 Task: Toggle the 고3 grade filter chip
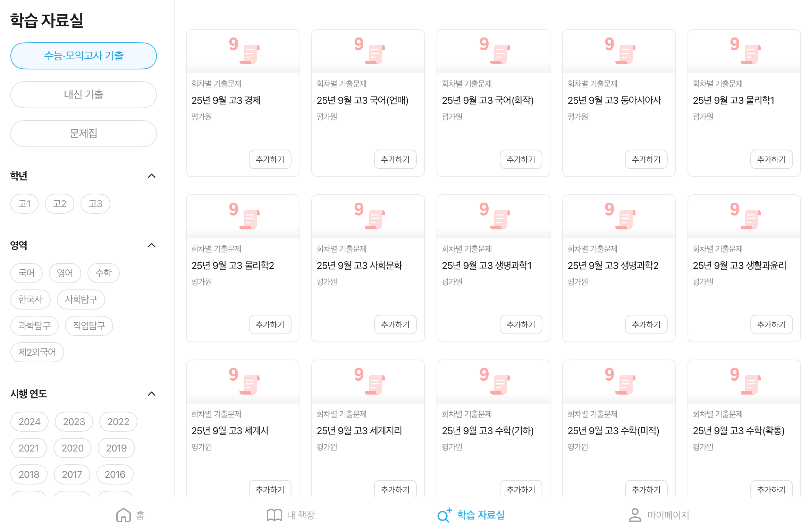coord(95,204)
